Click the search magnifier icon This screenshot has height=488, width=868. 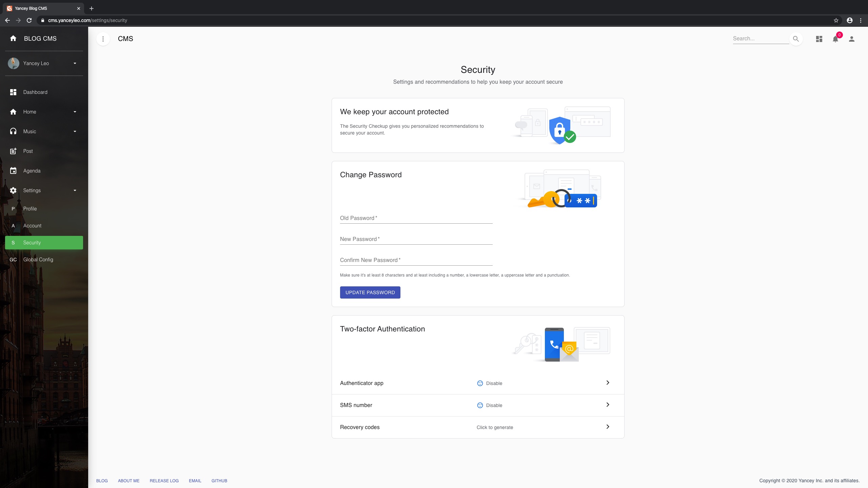point(796,39)
